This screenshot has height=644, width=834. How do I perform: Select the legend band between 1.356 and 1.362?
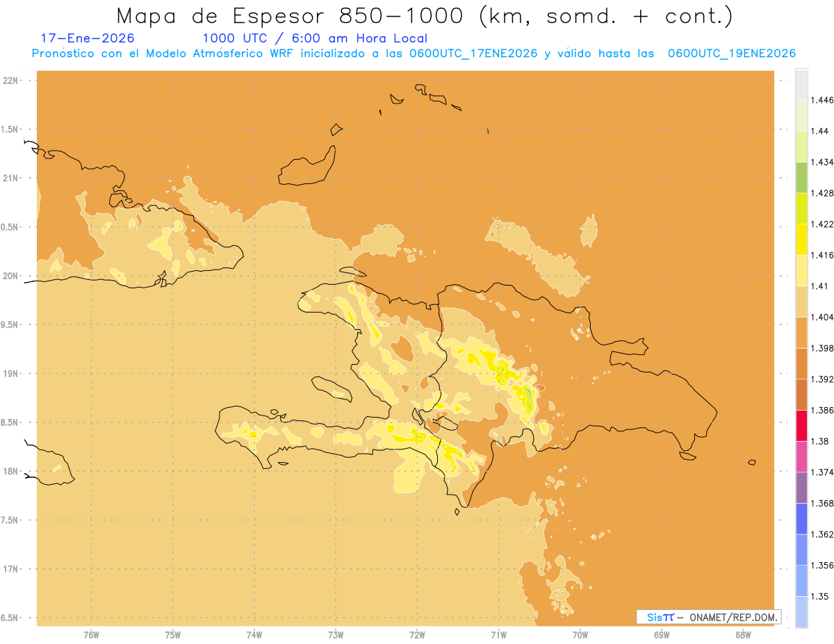(801, 550)
